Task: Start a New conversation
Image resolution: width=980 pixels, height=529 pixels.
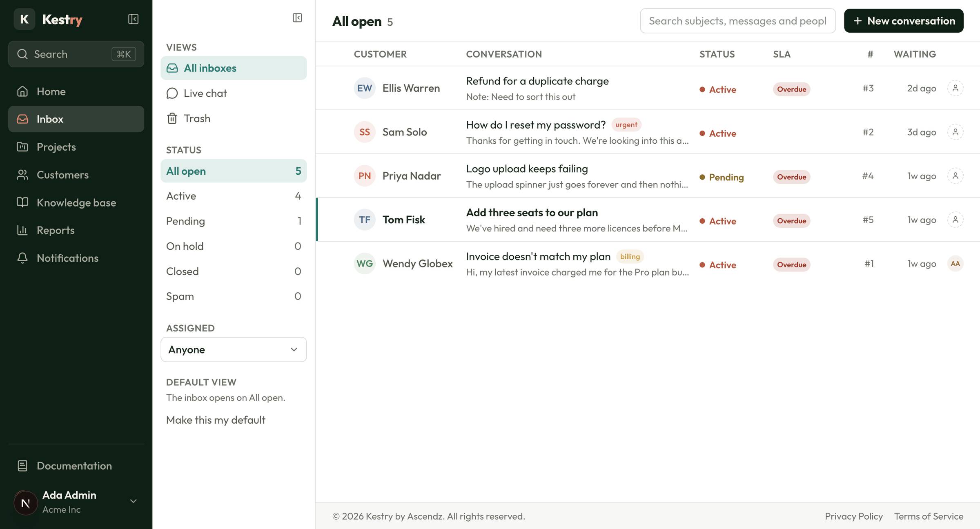Action: click(904, 21)
